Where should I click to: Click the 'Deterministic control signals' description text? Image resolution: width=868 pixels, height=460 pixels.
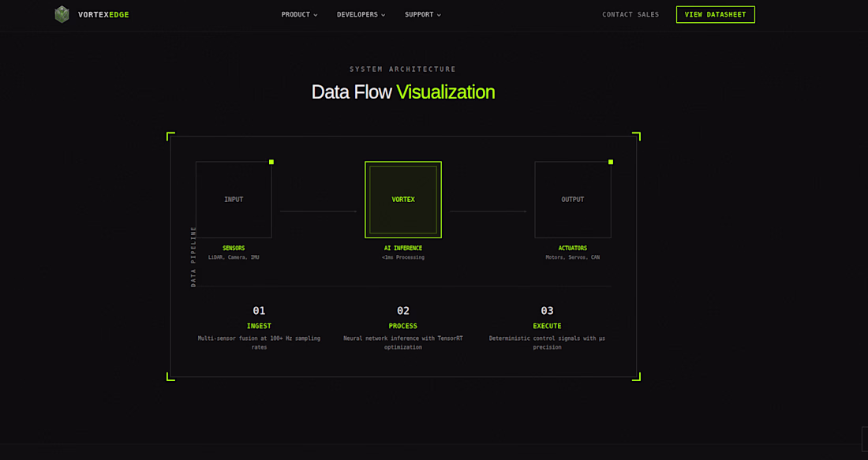(x=547, y=342)
